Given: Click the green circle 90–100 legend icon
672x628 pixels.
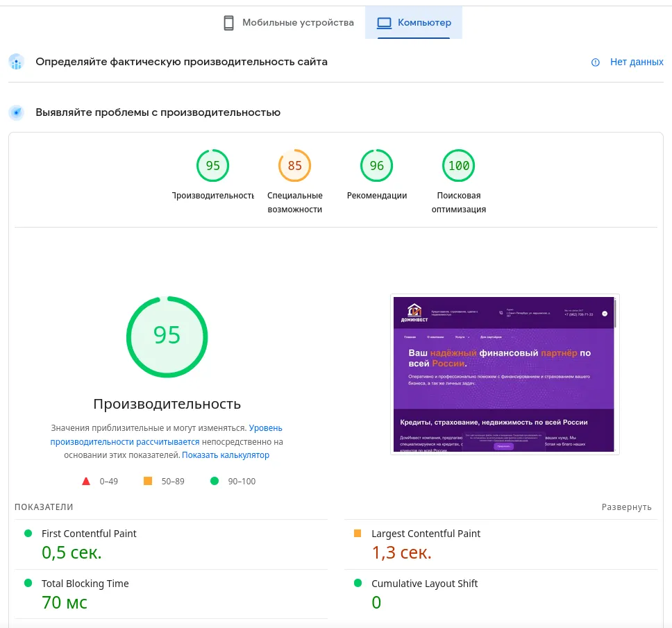Looking at the screenshot, I should click(x=215, y=481).
